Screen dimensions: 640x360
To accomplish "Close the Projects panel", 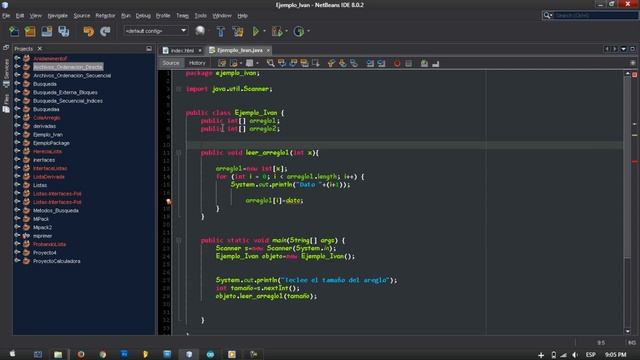I will coord(40,49).
